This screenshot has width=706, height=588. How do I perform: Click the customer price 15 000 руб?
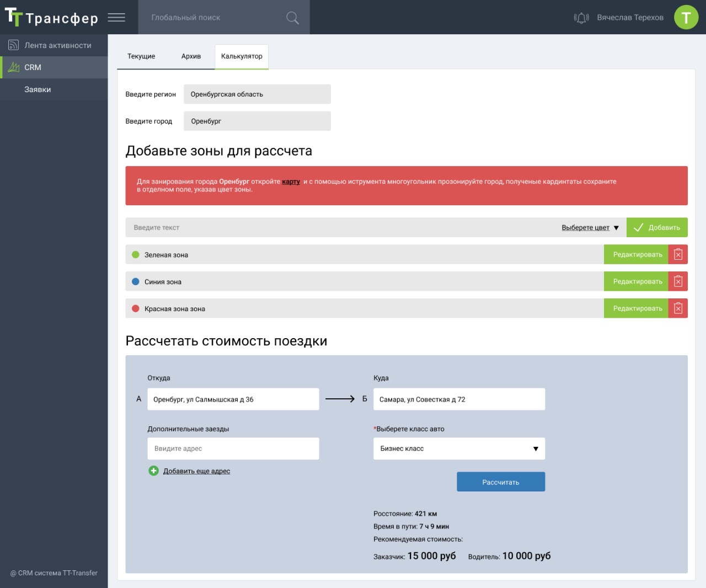click(431, 556)
